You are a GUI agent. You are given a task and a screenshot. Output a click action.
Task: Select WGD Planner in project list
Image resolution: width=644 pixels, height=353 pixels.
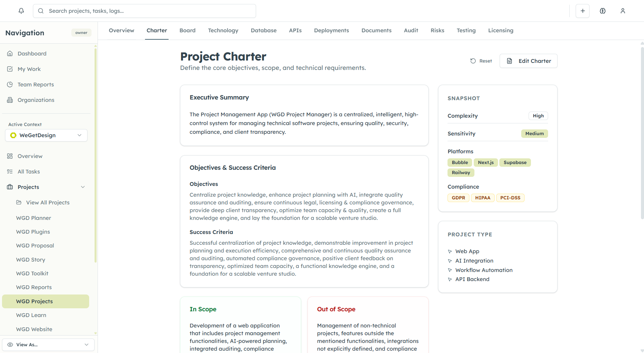pos(34,218)
